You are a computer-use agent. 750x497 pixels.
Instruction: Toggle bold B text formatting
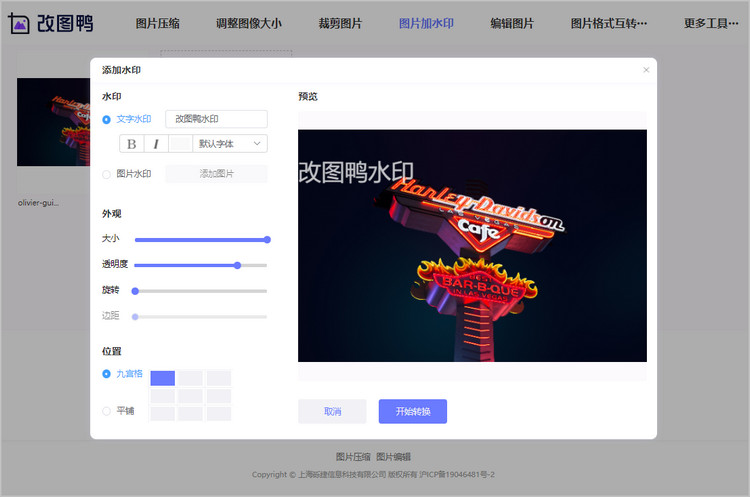[132, 144]
